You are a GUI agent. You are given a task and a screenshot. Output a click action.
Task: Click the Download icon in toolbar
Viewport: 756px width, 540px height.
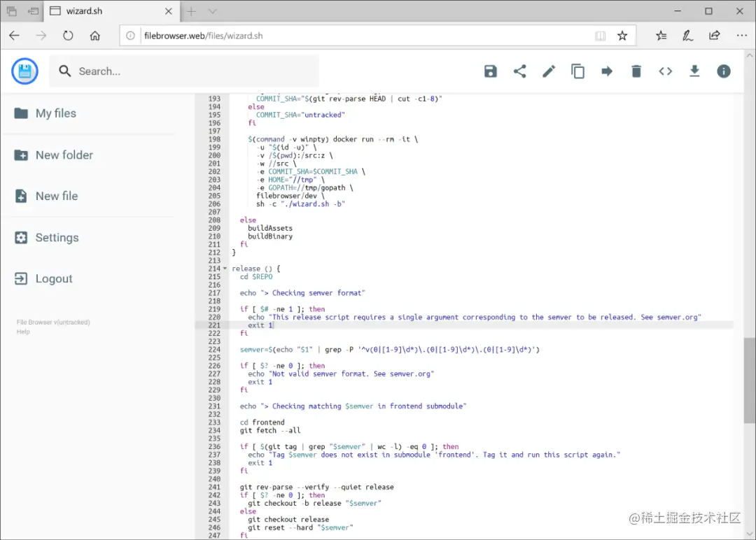point(694,71)
